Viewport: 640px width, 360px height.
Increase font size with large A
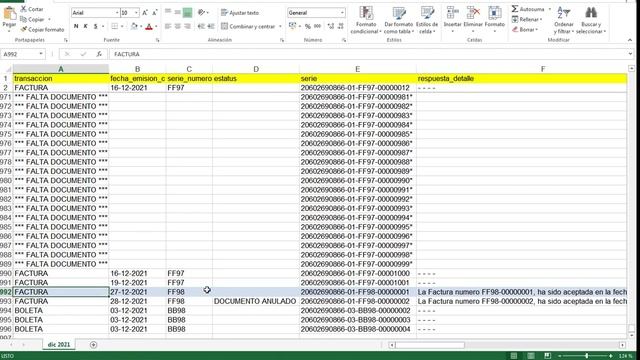[145, 13]
